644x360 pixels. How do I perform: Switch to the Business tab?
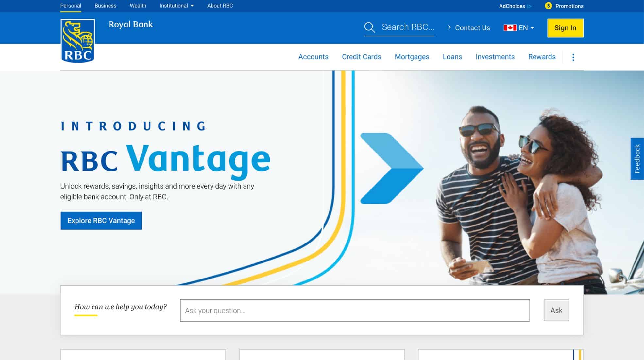pos(105,5)
